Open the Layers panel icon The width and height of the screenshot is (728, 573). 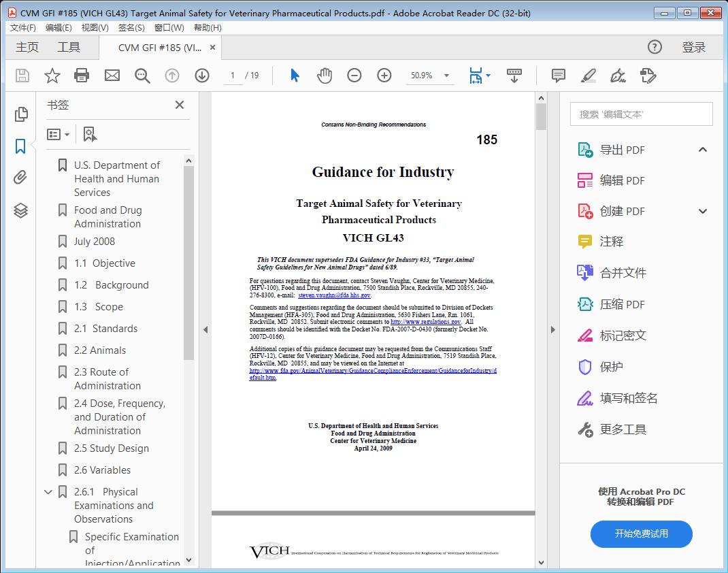pos(20,210)
